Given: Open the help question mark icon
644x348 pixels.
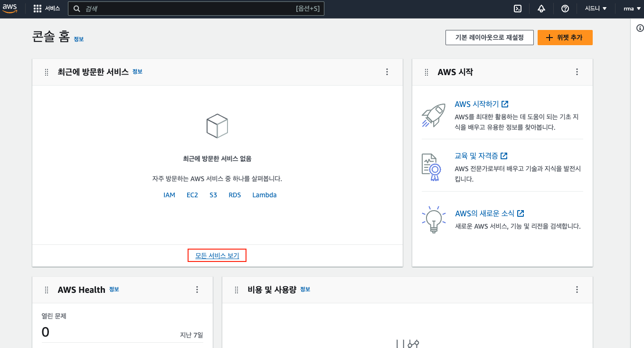Looking at the screenshot, I should [x=565, y=9].
